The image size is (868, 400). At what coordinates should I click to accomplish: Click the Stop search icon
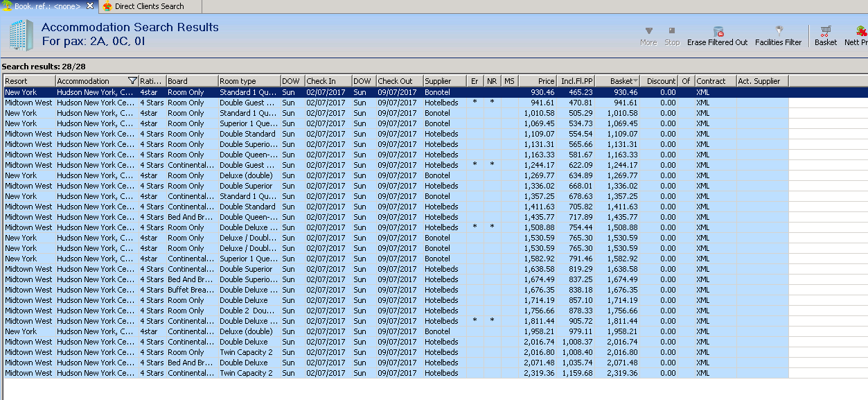(672, 31)
